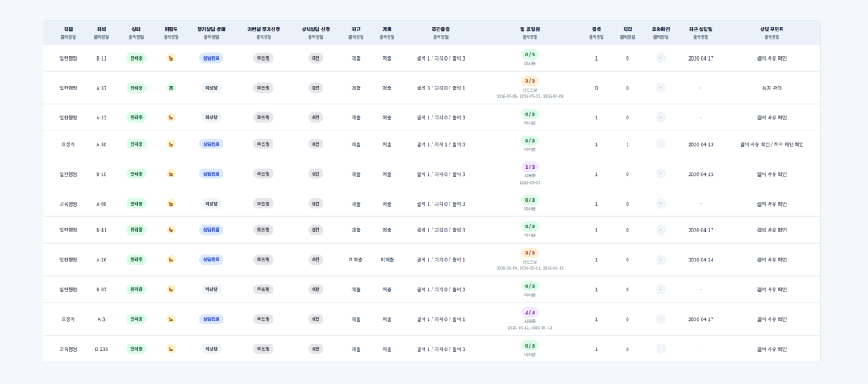Sort by 정기상담 상태 column header

(x=211, y=29)
